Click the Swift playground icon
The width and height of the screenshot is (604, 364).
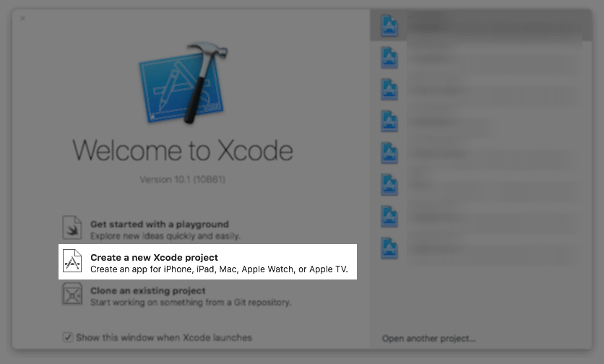pos(72,228)
